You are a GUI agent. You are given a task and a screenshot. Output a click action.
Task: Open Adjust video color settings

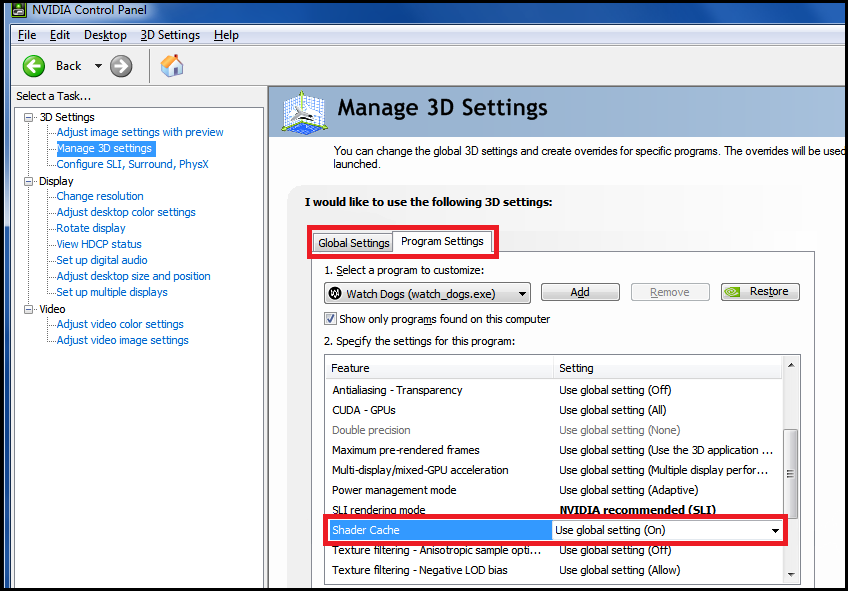(120, 324)
